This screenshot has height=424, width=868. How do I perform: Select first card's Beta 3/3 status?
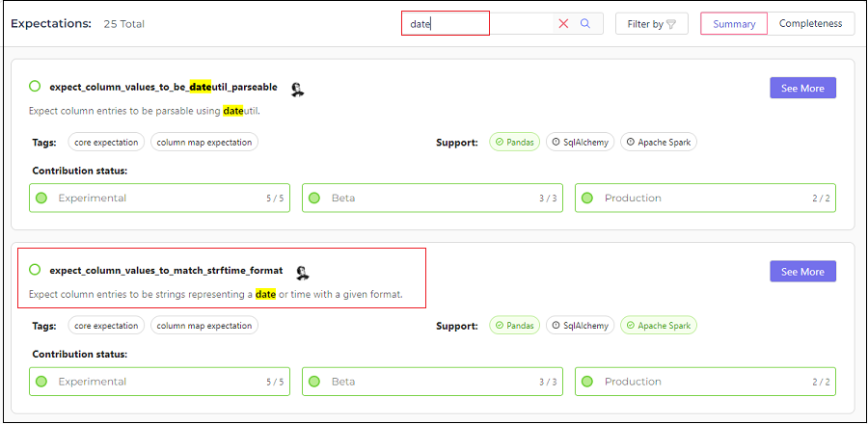pos(432,198)
